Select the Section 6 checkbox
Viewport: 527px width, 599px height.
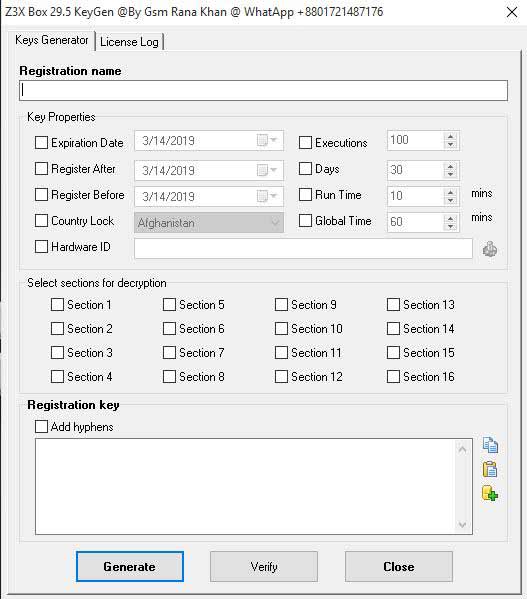169,329
